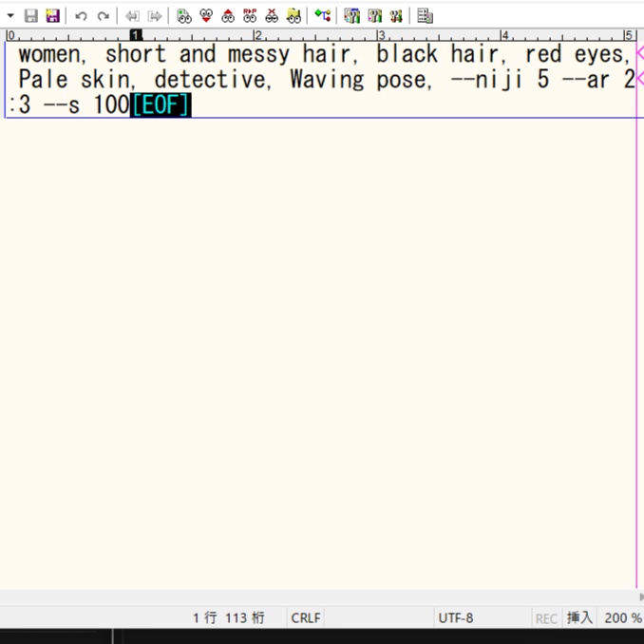Click the word "eyes" in the text
644x644 pixels.
tap(599, 55)
